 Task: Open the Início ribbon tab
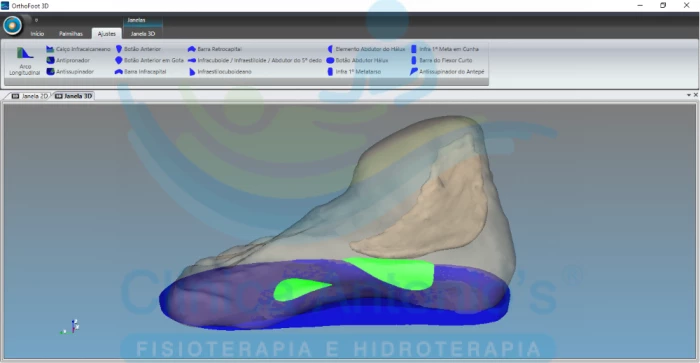[x=37, y=34]
